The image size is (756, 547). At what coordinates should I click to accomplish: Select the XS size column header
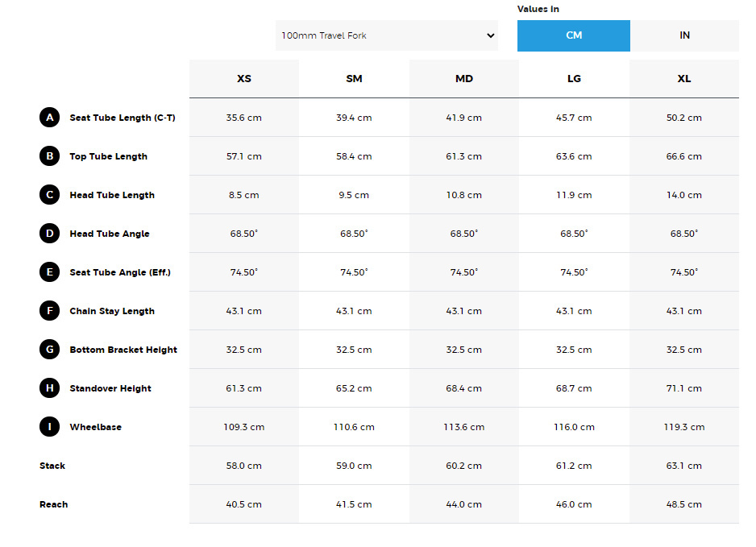pos(243,79)
